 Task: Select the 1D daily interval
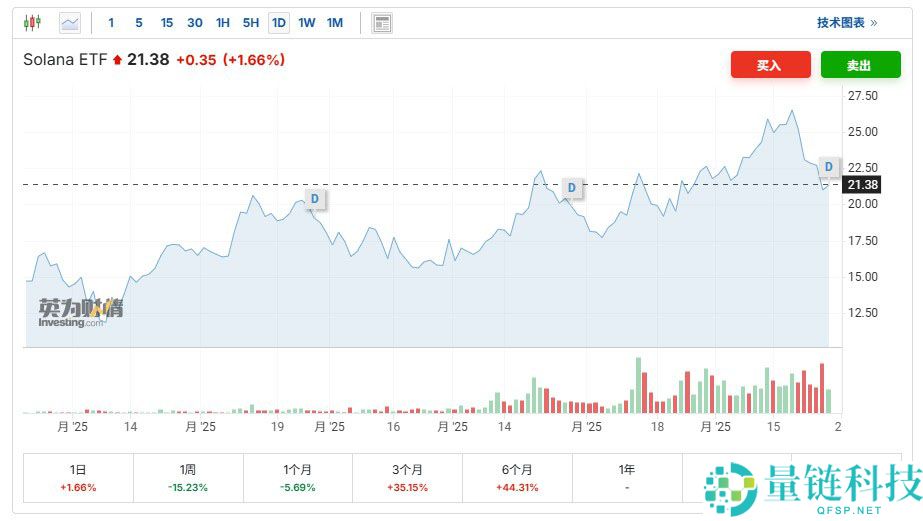click(x=279, y=22)
